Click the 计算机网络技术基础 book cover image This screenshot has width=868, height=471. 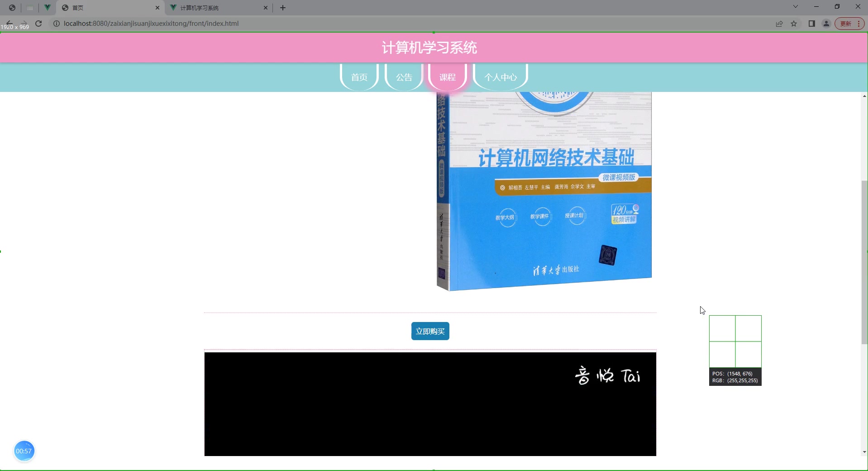click(544, 191)
